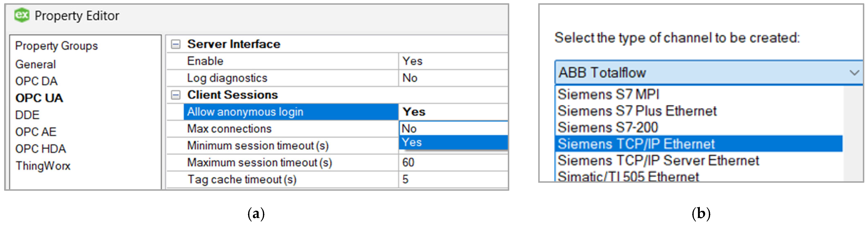Open the ThingWorx property group
The height and width of the screenshot is (226, 868).
pyautogui.click(x=43, y=166)
